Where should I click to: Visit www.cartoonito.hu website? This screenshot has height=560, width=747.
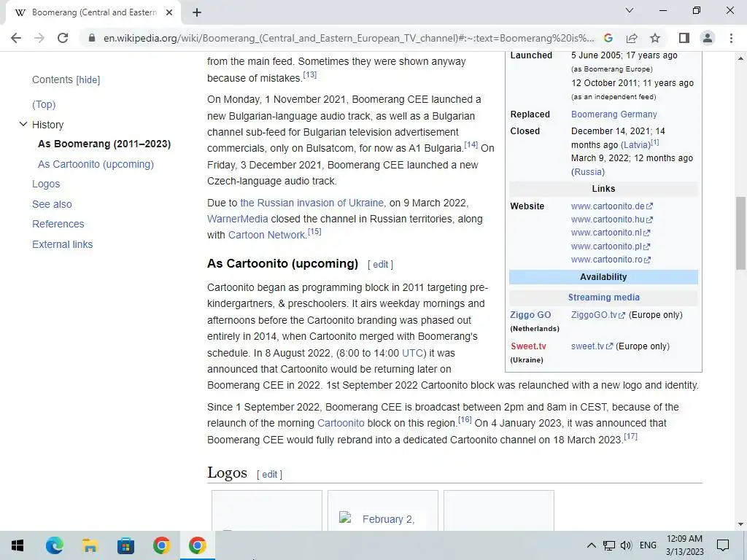[x=612, y=219]
